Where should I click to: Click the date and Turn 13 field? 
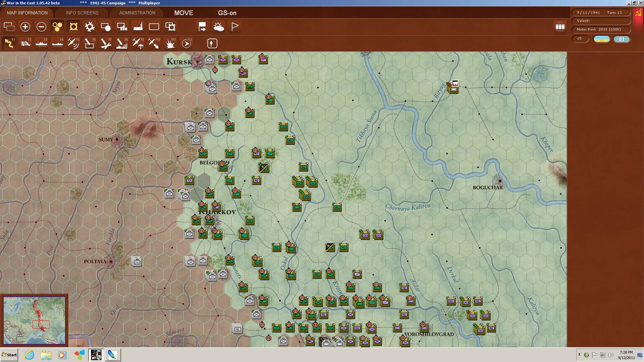(601, 12)
